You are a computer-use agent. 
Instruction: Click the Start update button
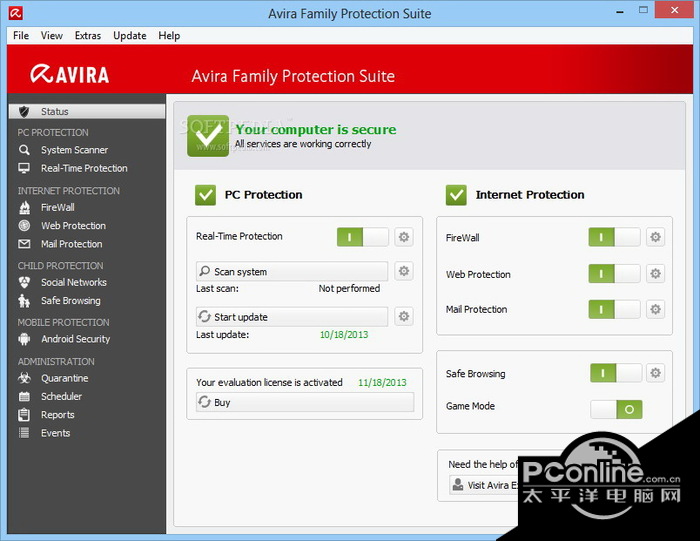point(292,316)
